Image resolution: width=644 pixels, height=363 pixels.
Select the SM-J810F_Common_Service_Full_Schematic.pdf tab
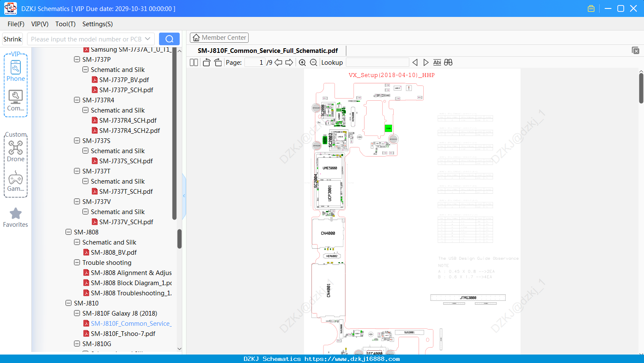pyautogui.click(x=268, y=51)
